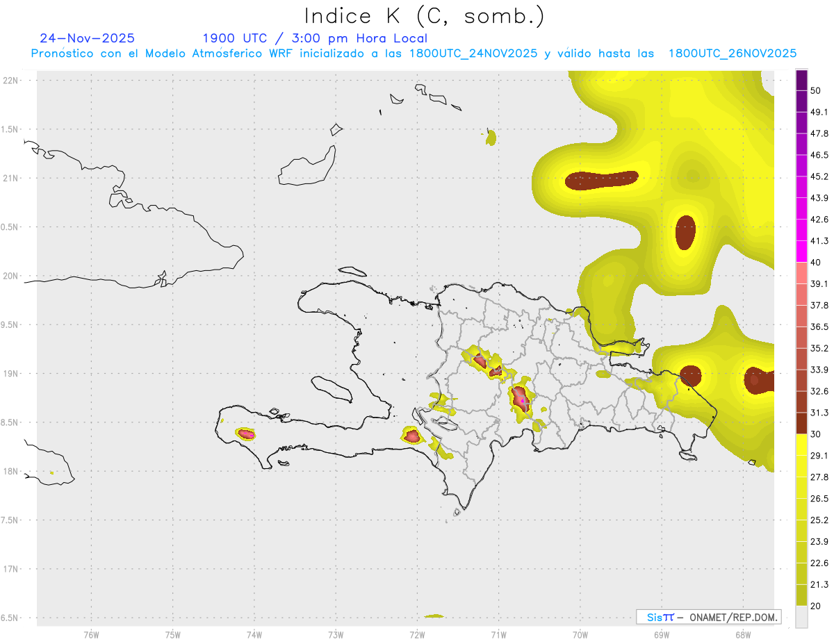Click the colorbar value "29.1"
The image size is (834, 644).
click(x=819, y=455)
